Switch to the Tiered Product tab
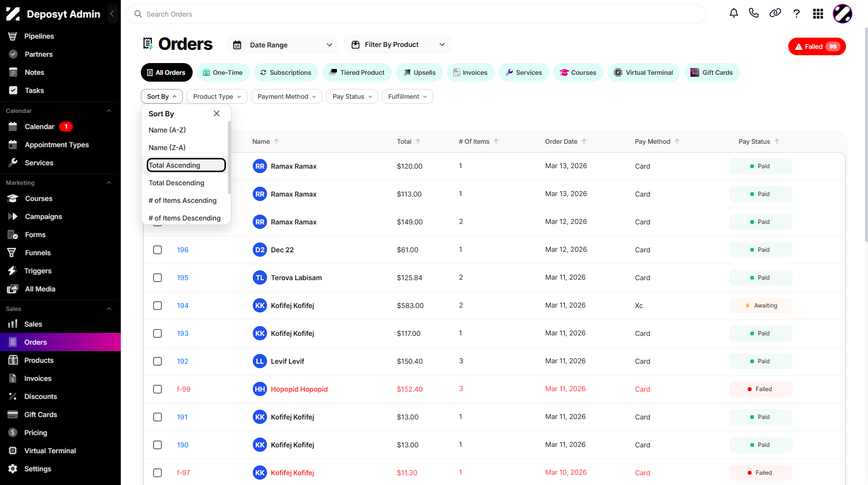868x485 pixels. point(357,72)
